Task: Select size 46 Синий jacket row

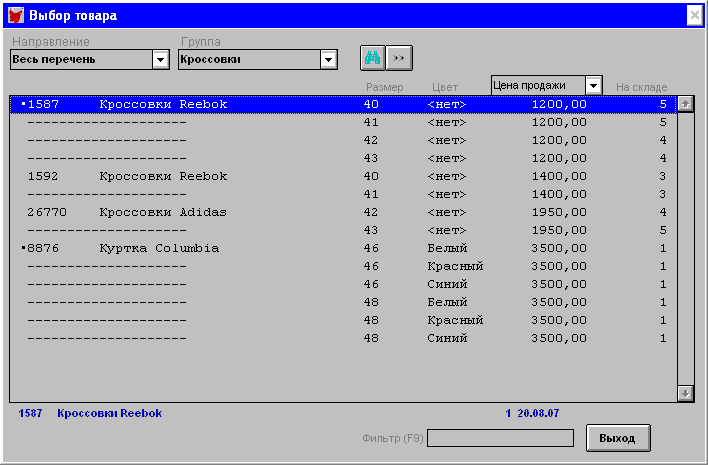Action: click(x=343, y=284)
